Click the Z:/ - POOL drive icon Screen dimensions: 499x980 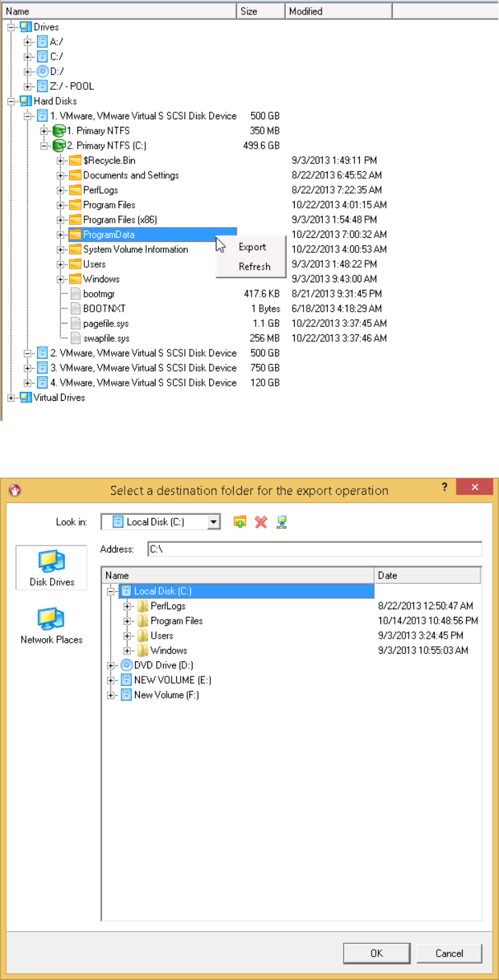[42, 86]
